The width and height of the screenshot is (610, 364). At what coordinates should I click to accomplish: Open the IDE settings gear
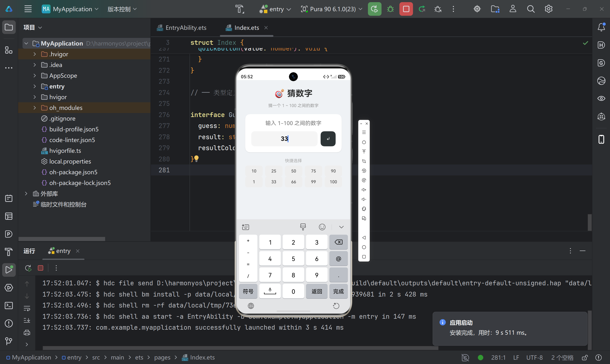click(x=548, y=9)
